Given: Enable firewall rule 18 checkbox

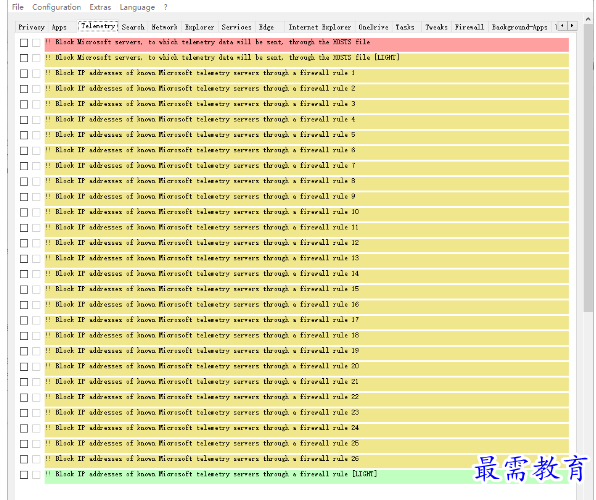Looking at the screenshot, I should click(24, 336).
